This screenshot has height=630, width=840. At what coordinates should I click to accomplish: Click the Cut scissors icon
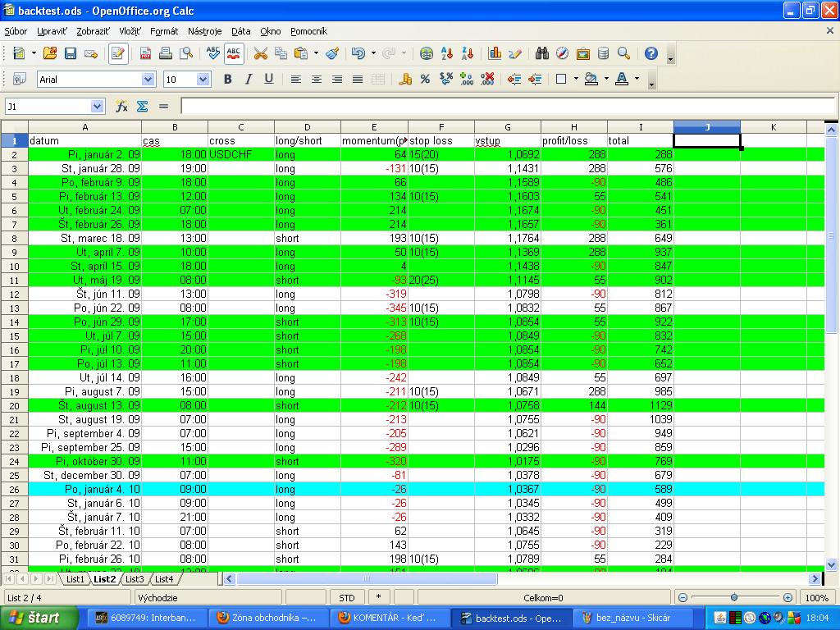pyautogui.click(x=261, y=54)
